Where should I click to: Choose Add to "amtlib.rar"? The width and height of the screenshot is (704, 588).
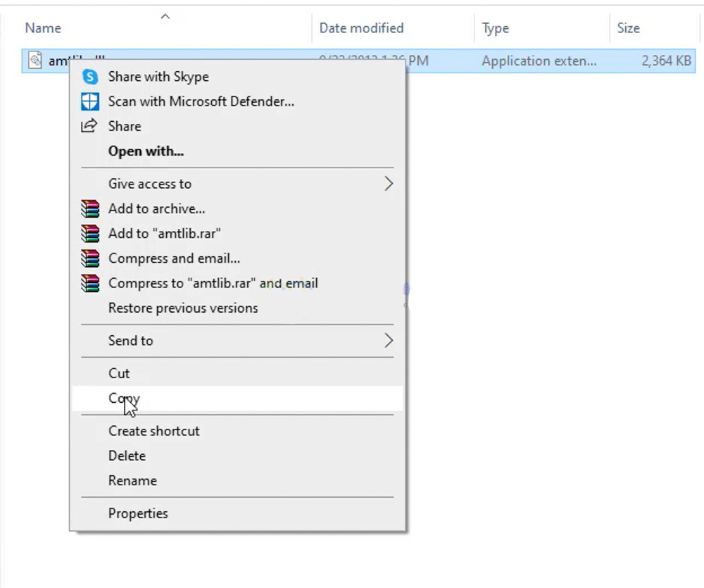point(237,234)
